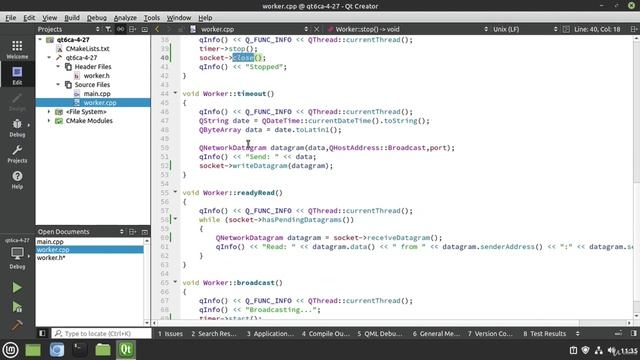Open the web browser from taskbar
The image size is (640, 360).
point(57,350)
